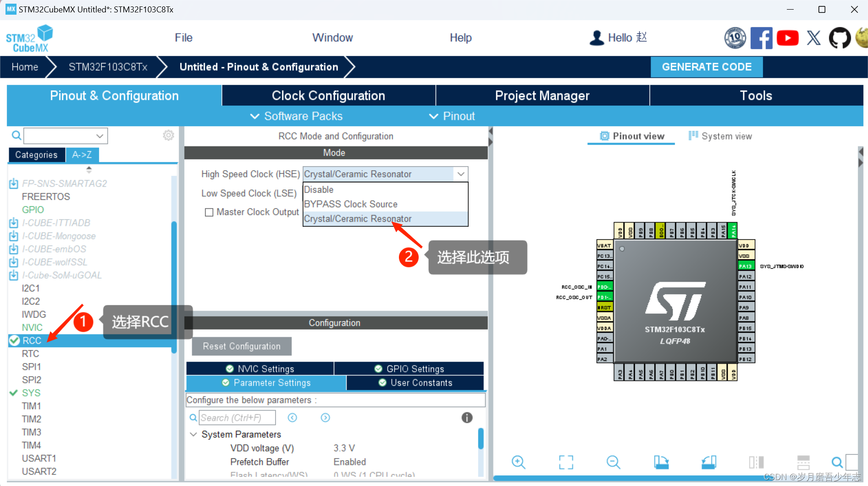Go to the Home breadcrumb
This screenshot has height=486, width=868.
click(x=25, y=67)
